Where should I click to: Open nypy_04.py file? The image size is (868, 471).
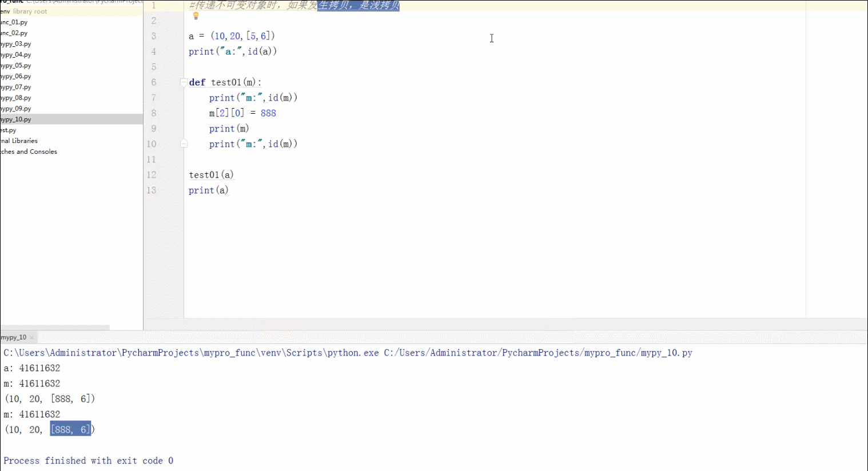tap(16, 55)
